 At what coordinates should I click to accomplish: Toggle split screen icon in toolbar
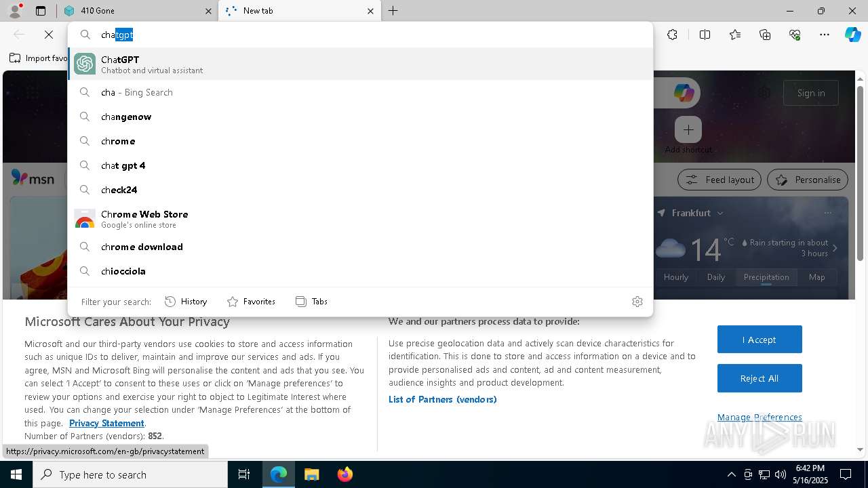pyautogui.click(x=705, y=35)
